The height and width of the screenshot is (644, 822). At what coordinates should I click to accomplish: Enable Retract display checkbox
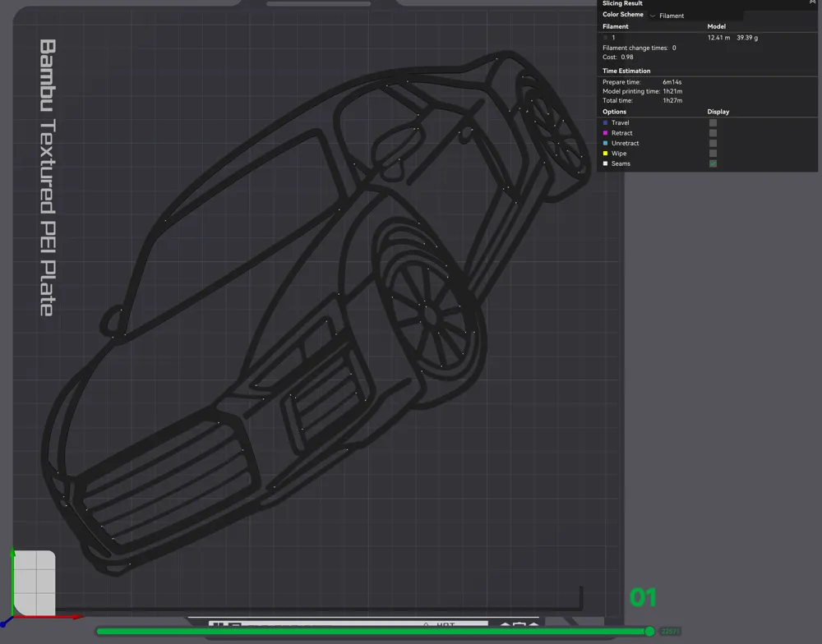click(x=713, y=133)
